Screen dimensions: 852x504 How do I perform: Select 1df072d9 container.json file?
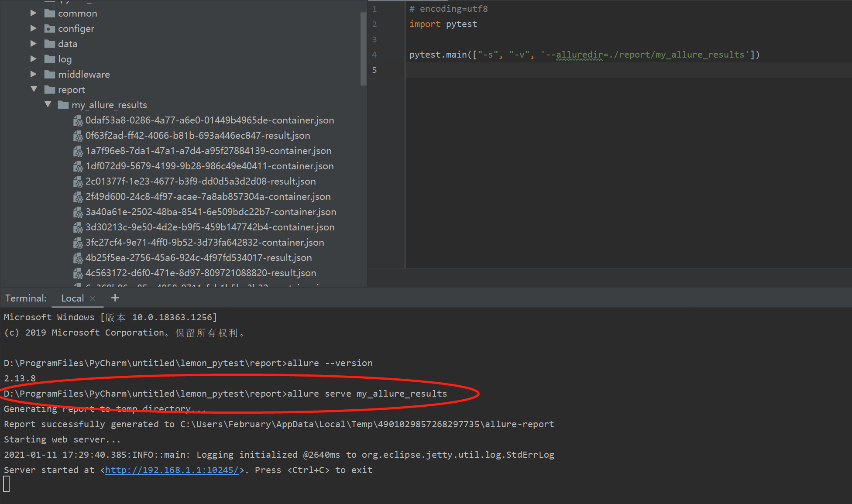coord(210,166)
